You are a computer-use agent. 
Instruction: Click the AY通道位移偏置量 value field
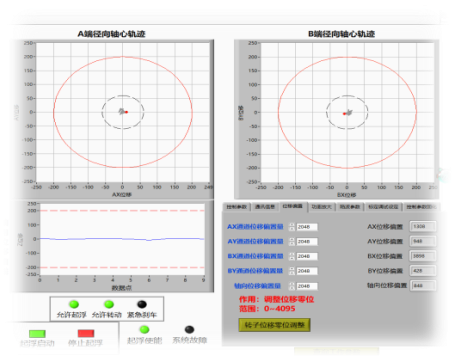[307, 241]
